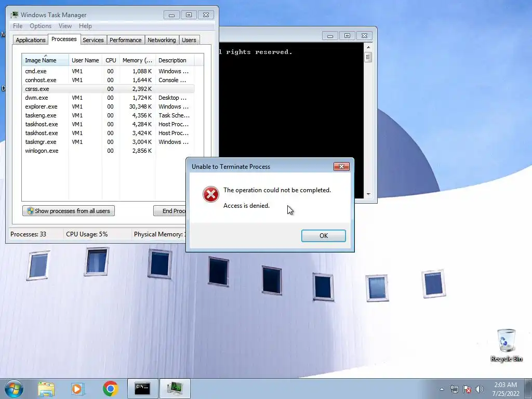
Task: Sort by CPU column header
Action: pos(111,60)
